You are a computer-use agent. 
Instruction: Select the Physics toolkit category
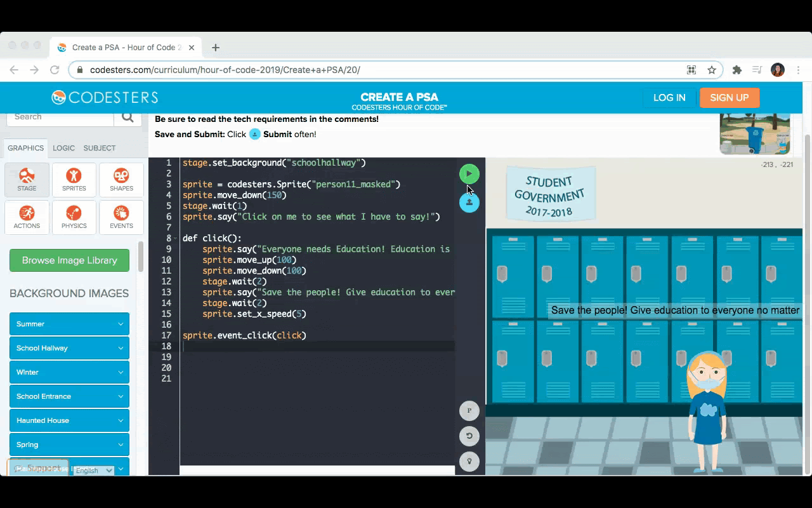tap(74, 217)
